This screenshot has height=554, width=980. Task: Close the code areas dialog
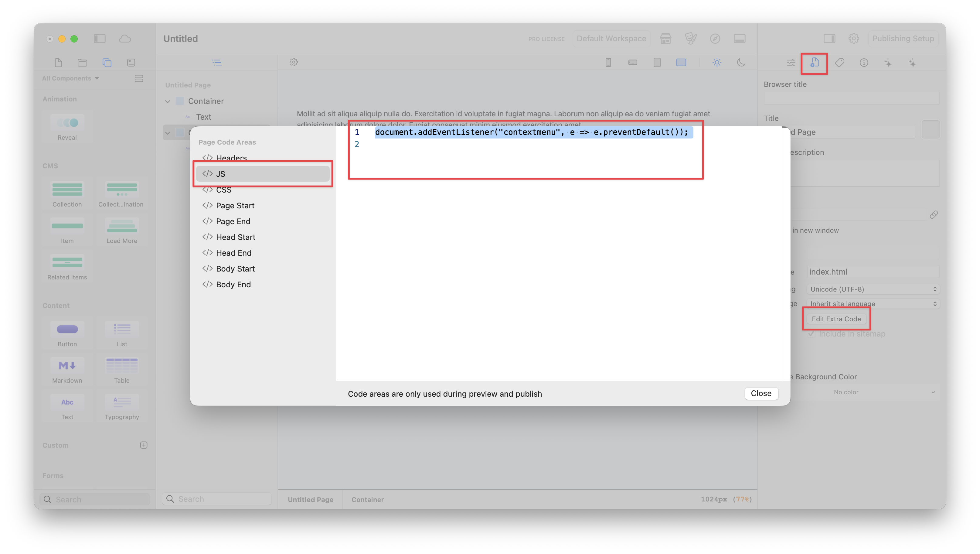tap(761, 393)
